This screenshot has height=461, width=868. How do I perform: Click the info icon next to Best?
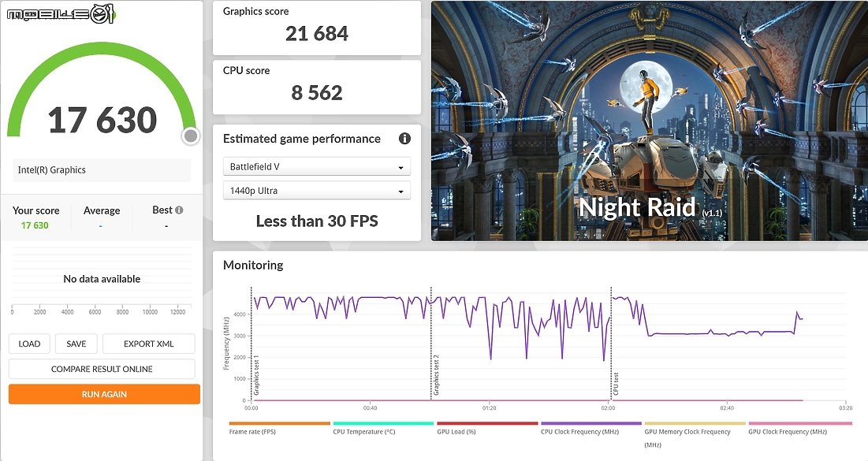tap(179, 210)
